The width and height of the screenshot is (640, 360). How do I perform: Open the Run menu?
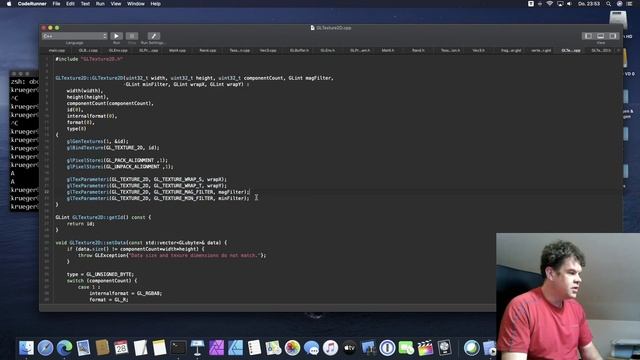pyautogui.click(x=100, y=4)
